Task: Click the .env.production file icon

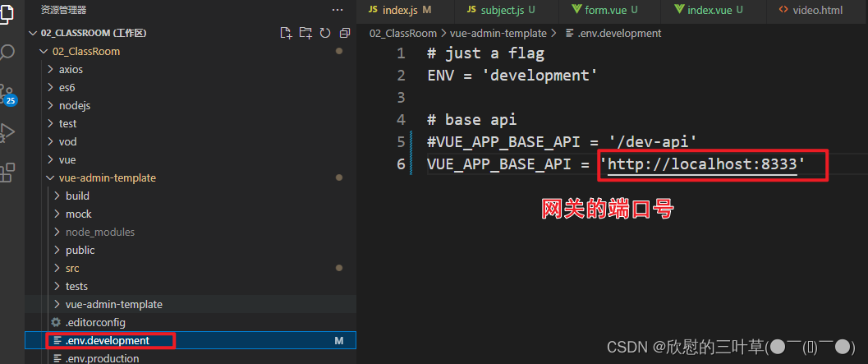Action: (x=57, y=358)
